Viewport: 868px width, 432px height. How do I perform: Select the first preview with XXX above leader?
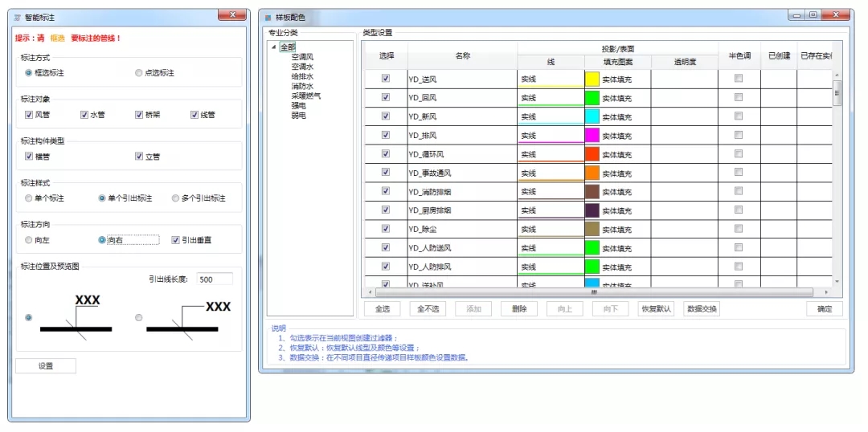click(x=29, y=317)
